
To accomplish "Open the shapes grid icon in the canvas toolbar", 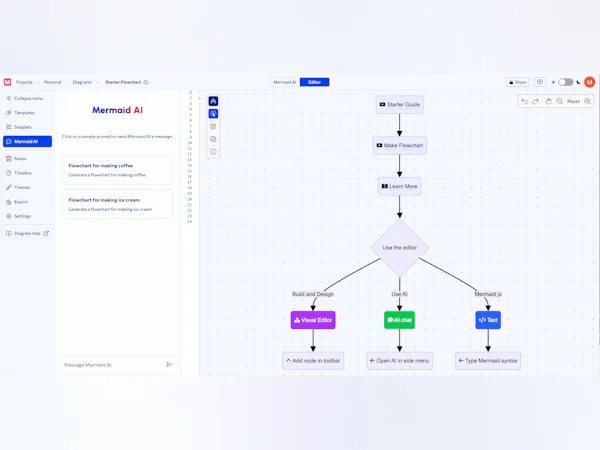I will [213, 126].
